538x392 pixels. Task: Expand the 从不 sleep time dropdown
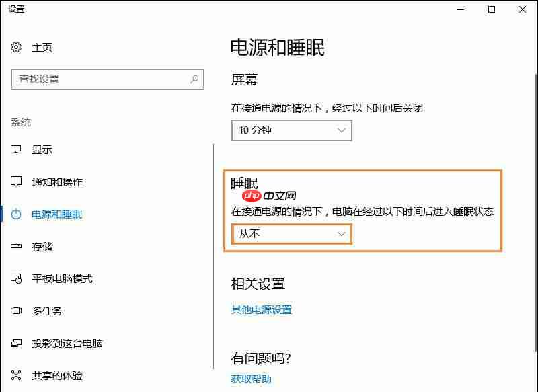point(291,233)
